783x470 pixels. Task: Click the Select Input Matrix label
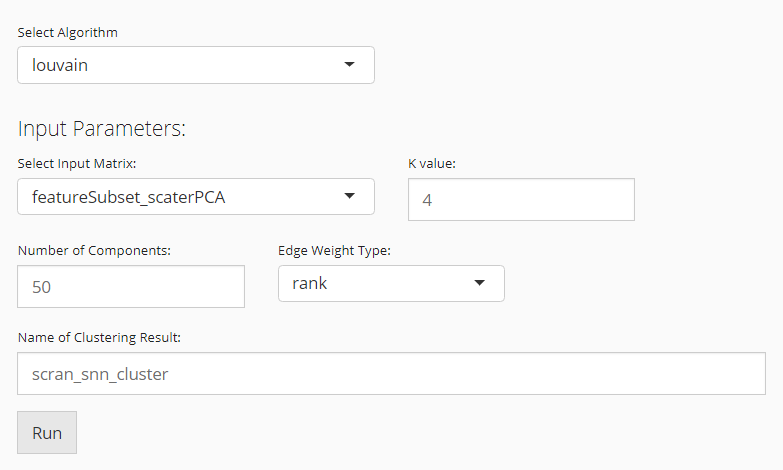coord(77,164)
